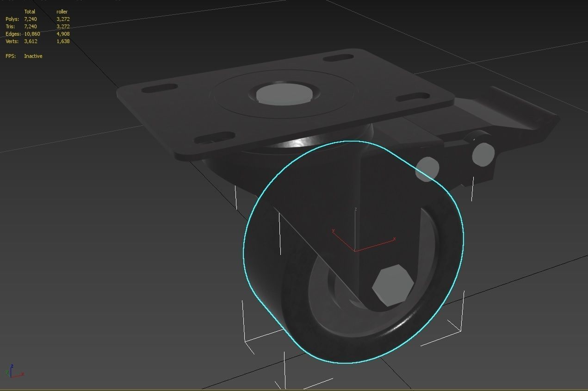The width and height of the screenshot is (588, 391).
Task: Click the roller edges value 4,908
Action: 63,34
